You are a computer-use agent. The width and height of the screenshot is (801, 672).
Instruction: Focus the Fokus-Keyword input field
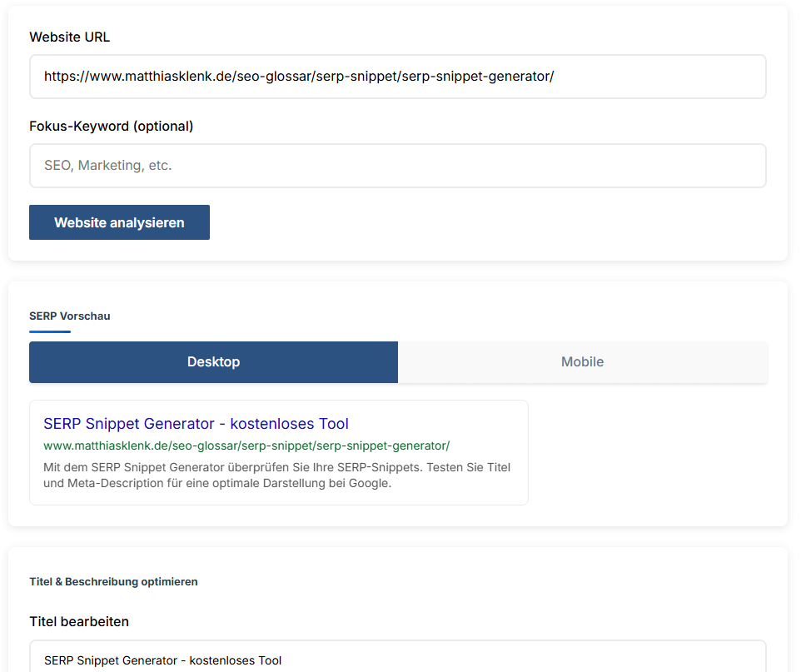coord(397,166)
